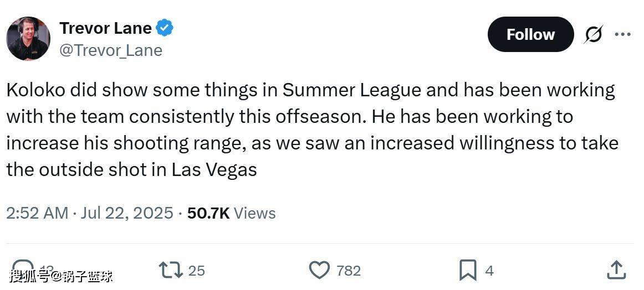Click the Jul 22, 2025 date
This screenshot has width=644, height=290.
tap(127, 213)
